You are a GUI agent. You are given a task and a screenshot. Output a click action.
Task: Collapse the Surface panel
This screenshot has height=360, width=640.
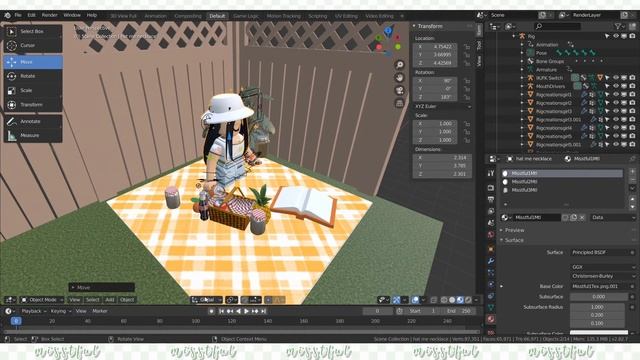click(x=514, y=240)
